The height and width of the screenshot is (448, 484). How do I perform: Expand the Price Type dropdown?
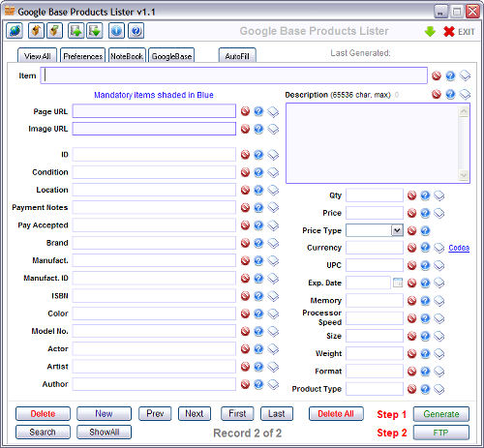coord(397,230)
